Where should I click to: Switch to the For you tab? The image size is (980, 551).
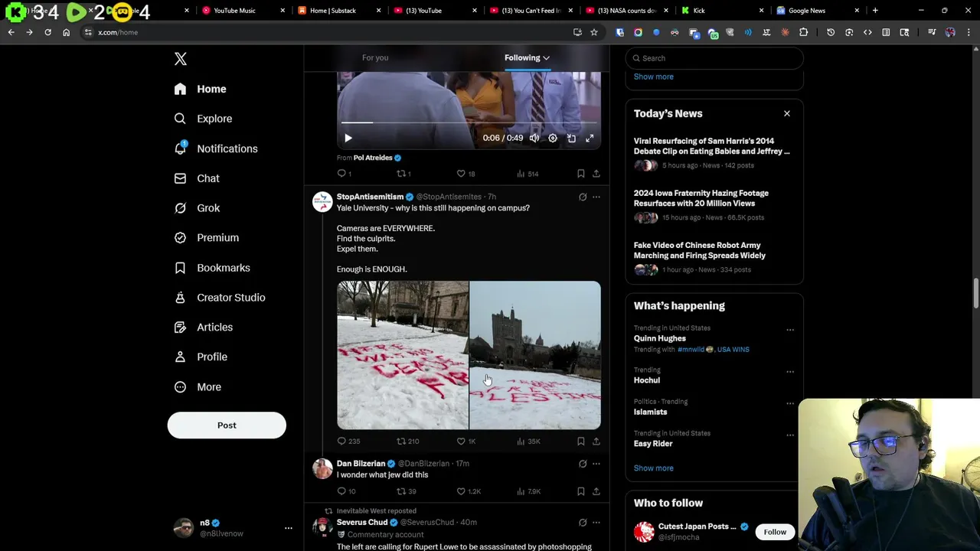375,57
